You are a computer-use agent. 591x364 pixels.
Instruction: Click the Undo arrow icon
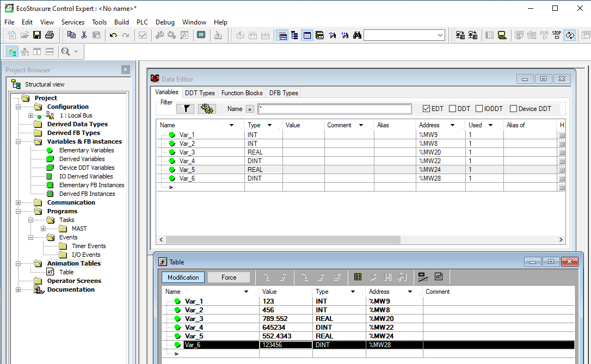[x=113, y=35]
